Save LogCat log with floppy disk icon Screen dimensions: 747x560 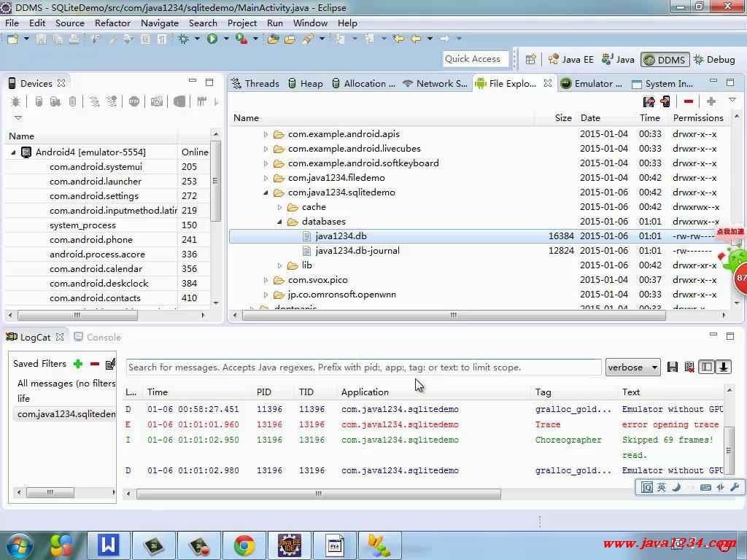tap(672, 367)
